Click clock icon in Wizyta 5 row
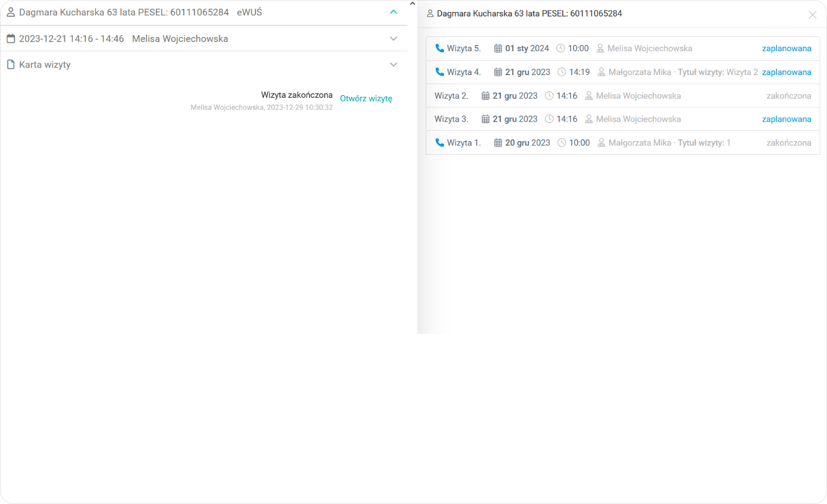Image resolution: width=827 pixels, height=504 pixels. point(560,48)
